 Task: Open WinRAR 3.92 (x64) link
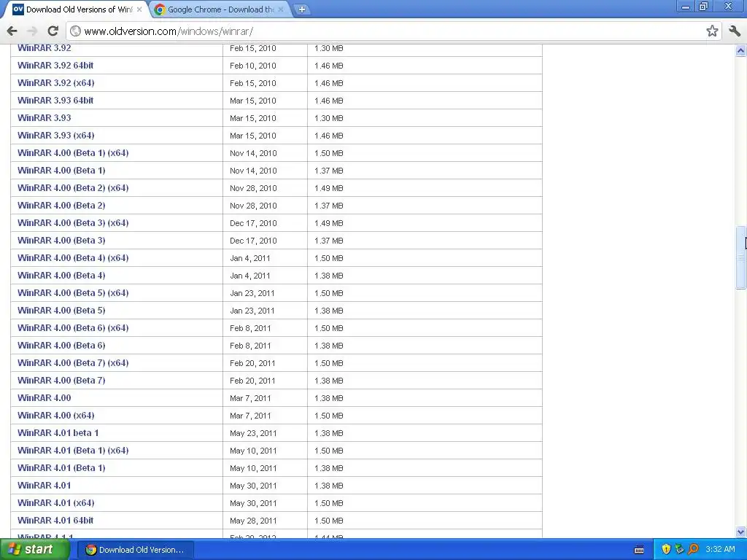pos(55,83)
